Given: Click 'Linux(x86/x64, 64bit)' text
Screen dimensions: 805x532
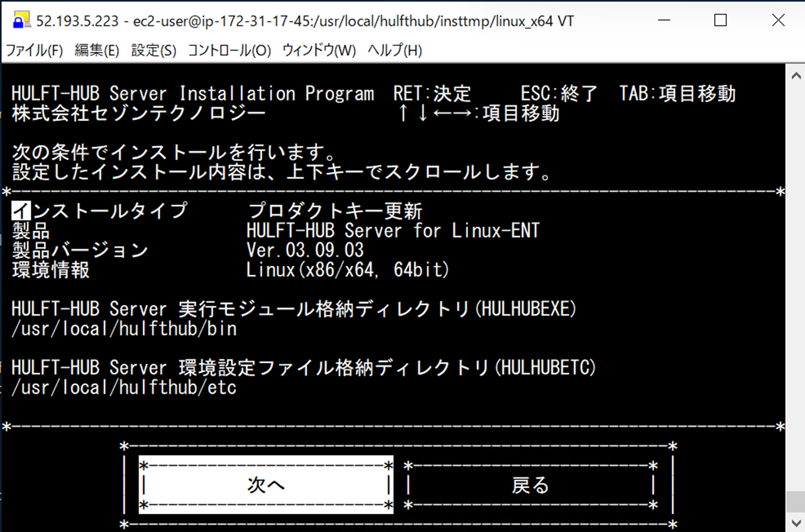Looking at the screenshot, I should click(347, 270).
